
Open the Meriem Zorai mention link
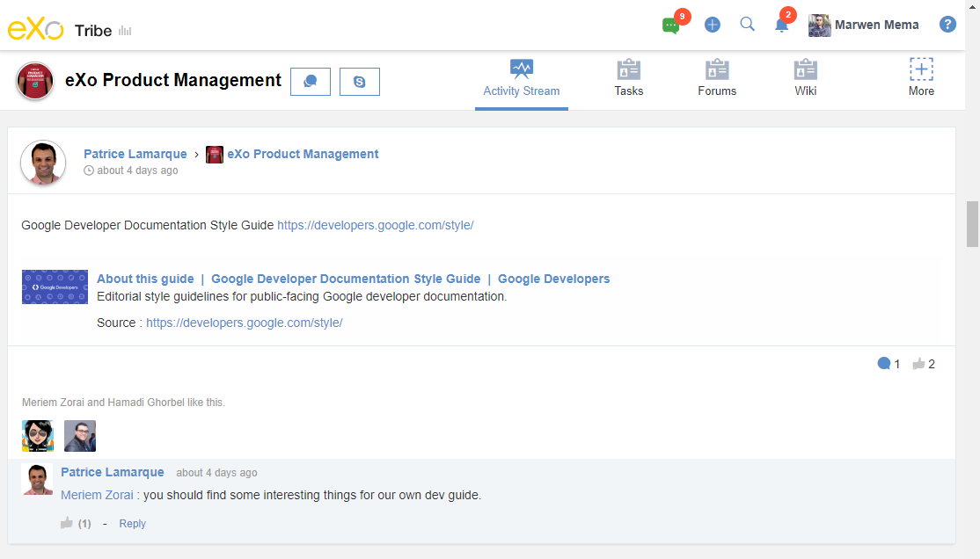pyautogui.click(x=97, y=496)
